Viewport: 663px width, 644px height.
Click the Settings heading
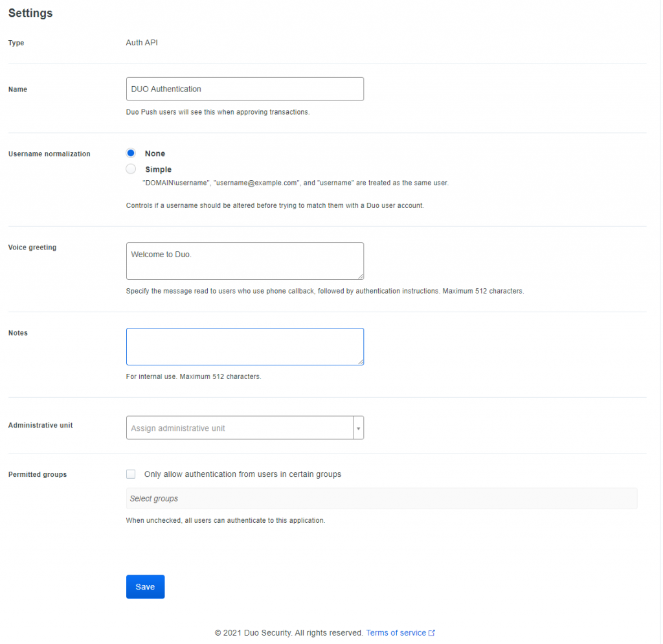pyautogui.click(x=30, y=13)
